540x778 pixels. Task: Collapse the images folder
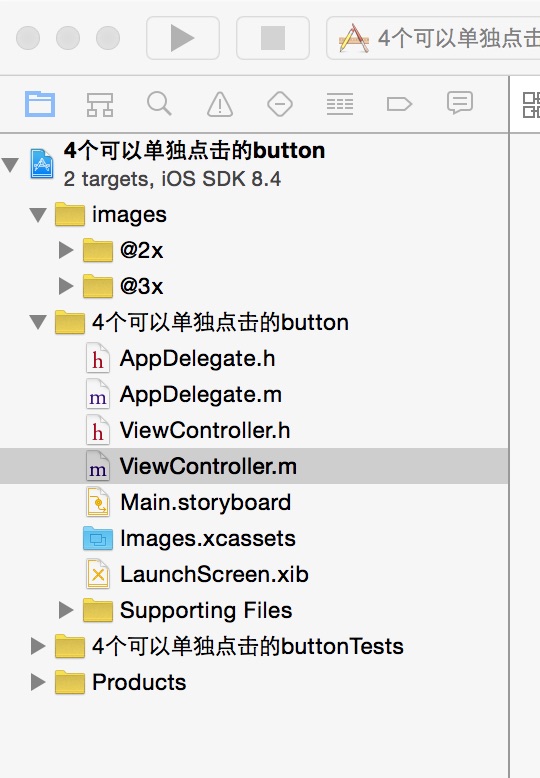click(x=38, y=215)
